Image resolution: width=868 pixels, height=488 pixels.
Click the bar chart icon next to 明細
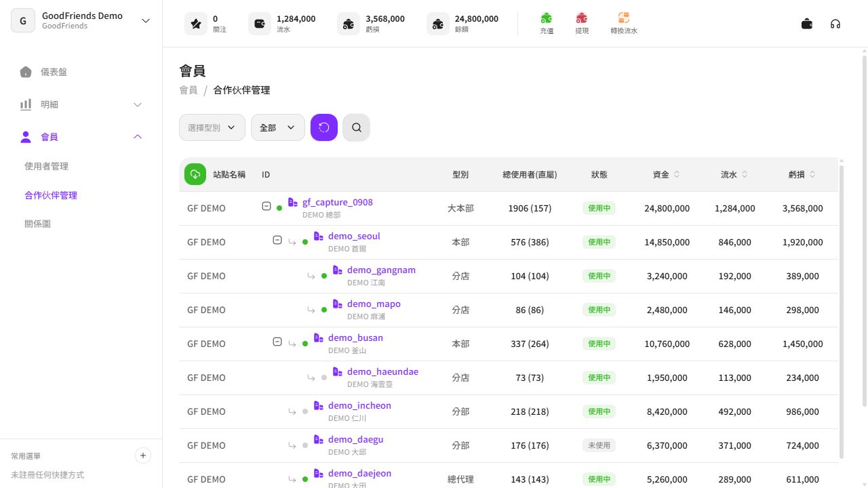coord(26,104)
